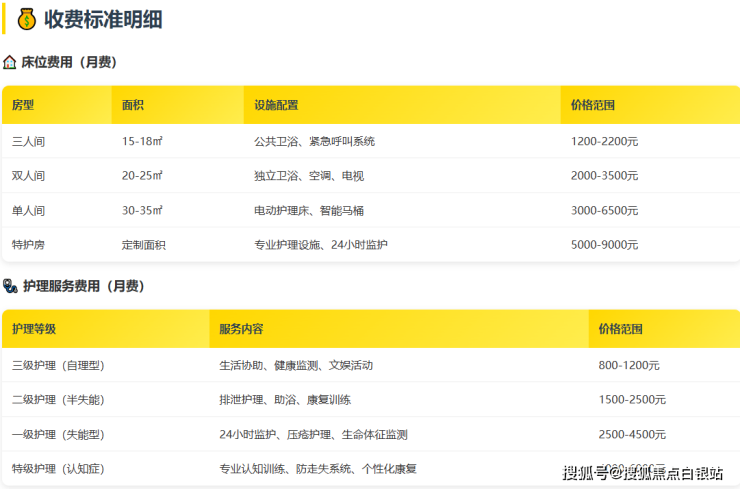Click the 二级护理（半失能）row label
The width and height of the screenshot is (740, 489).
(58, 400)
